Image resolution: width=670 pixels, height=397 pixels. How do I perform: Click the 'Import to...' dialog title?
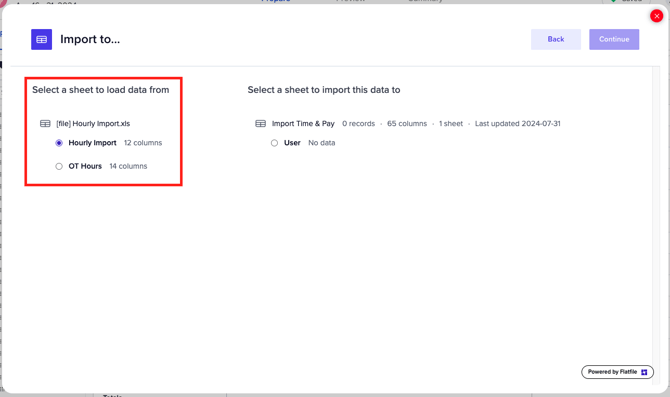(90, 39)
